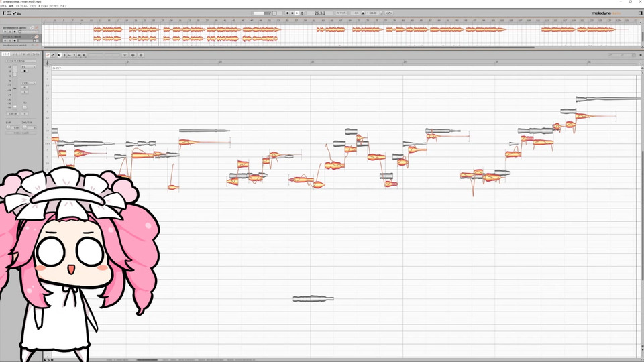Toggle right side panel icon

pos(640,13)
